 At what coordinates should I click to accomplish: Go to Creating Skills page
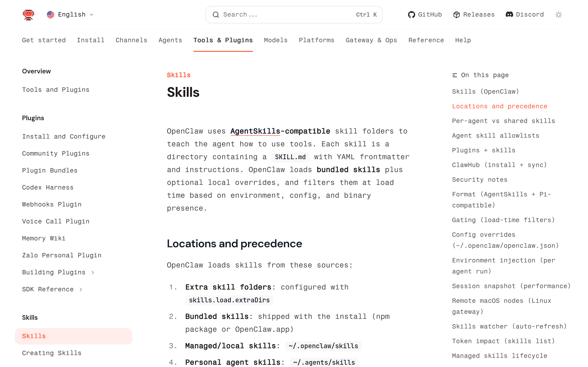52,353
